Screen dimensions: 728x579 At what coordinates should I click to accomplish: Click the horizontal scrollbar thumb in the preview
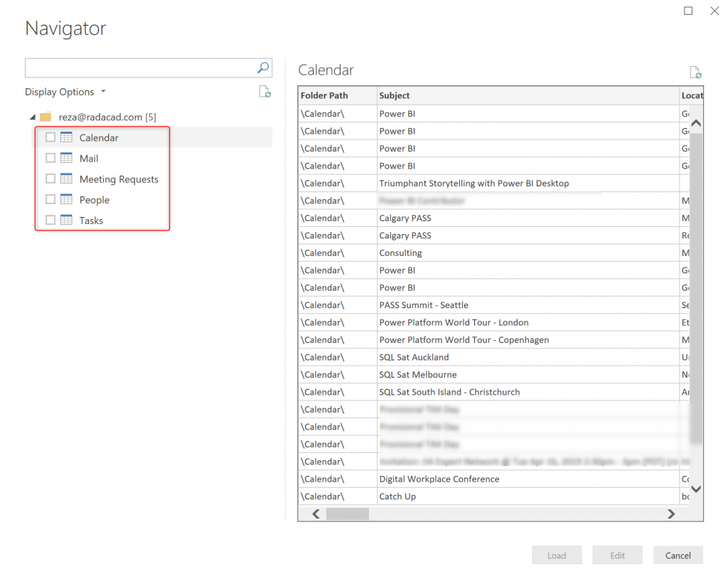(x=347, y=514)
